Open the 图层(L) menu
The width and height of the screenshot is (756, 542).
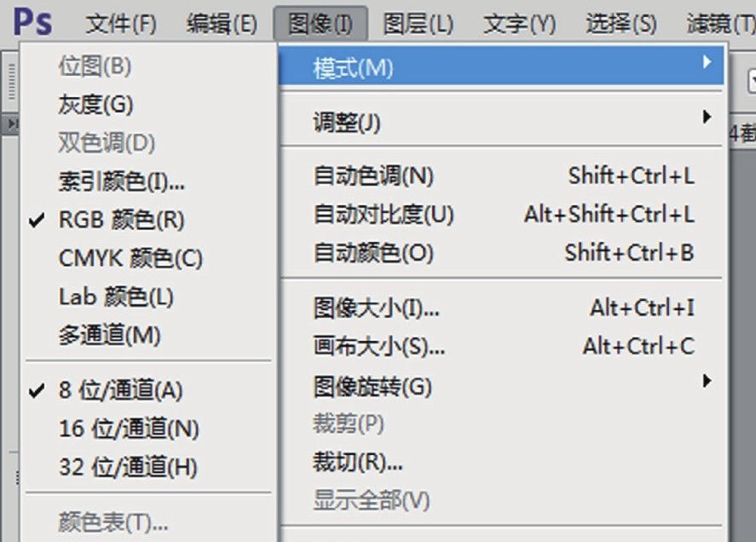click(418, 24)
